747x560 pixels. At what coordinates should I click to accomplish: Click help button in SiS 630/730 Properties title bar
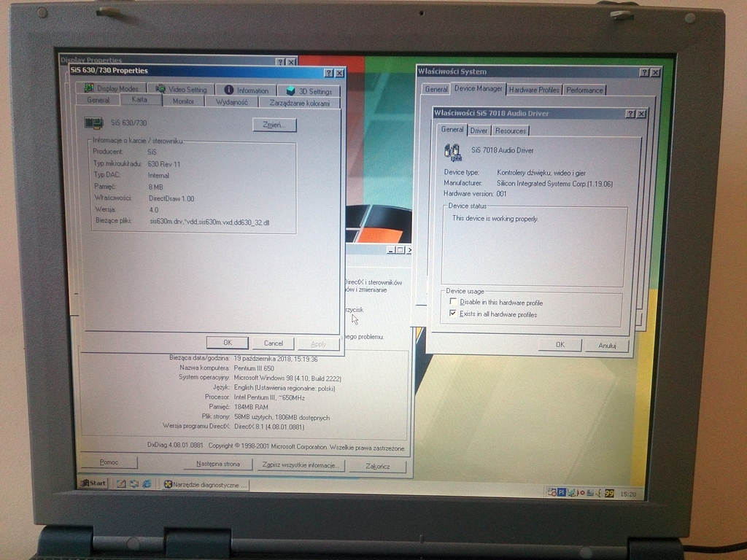pyautogui.click(x=329, y=73)
